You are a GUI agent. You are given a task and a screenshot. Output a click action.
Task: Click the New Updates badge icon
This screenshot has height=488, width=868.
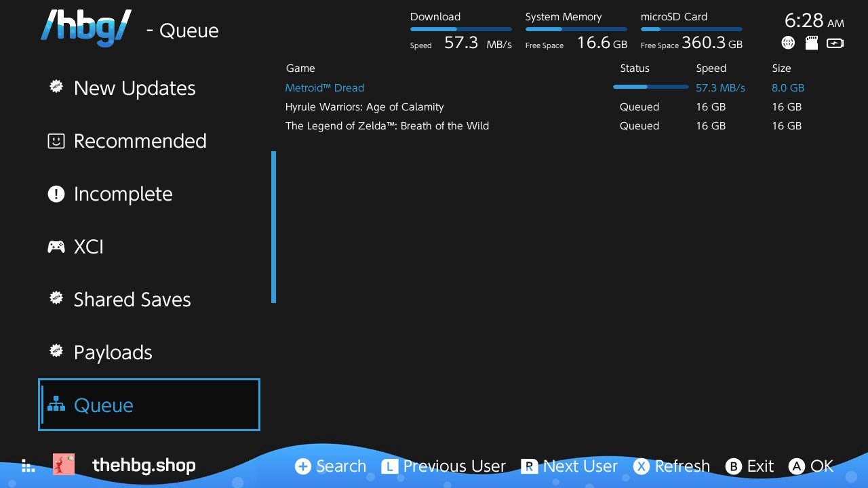coord(56,87)
